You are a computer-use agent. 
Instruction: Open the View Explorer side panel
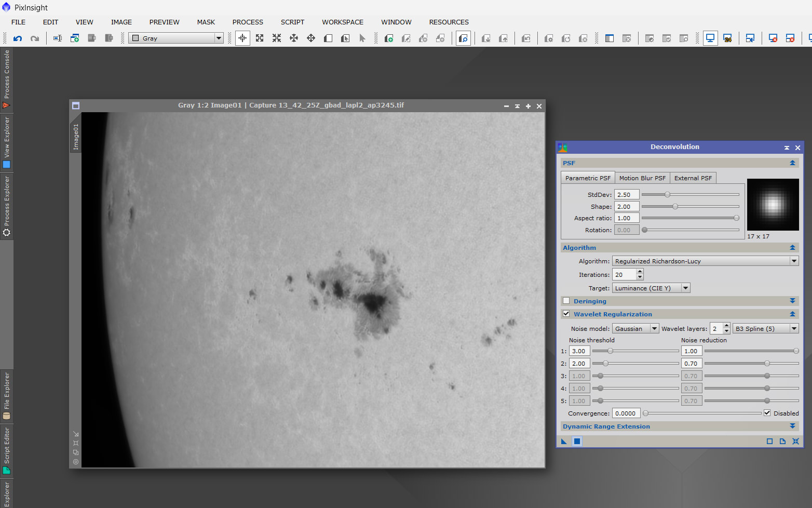7,142
